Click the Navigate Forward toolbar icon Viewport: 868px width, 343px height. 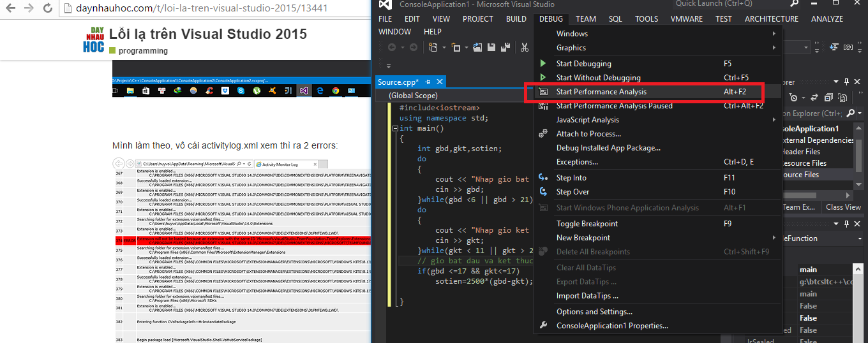pos(413,47)
